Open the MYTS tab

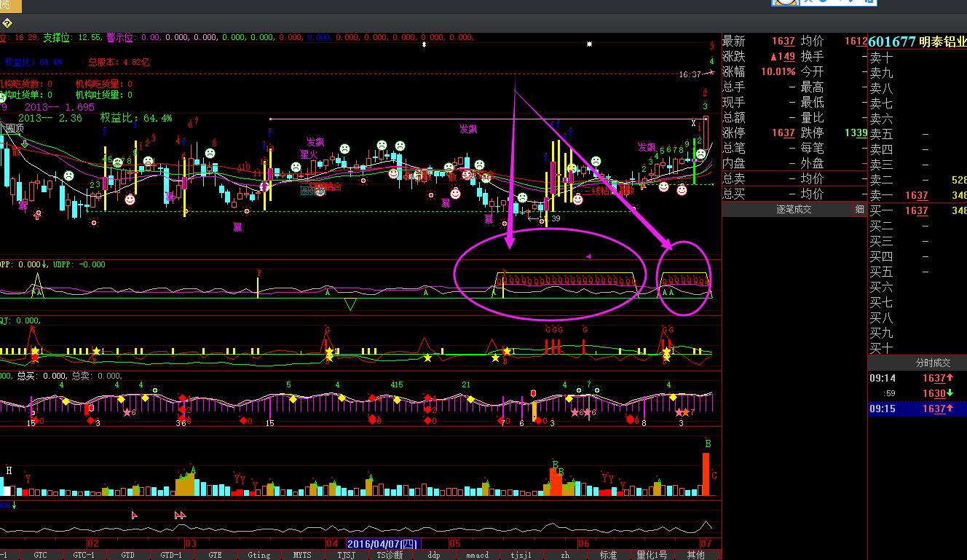click(302, 555)
